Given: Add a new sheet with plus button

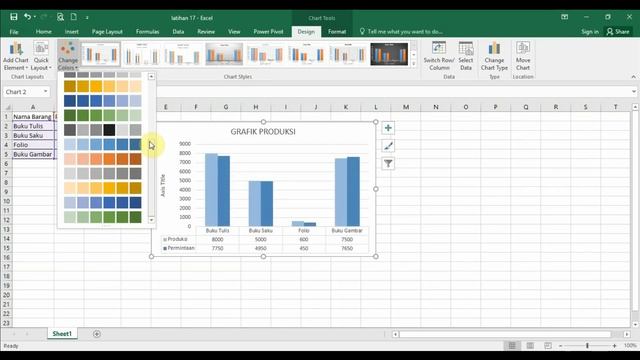Looking at the screenshot, I should (97, 334).
